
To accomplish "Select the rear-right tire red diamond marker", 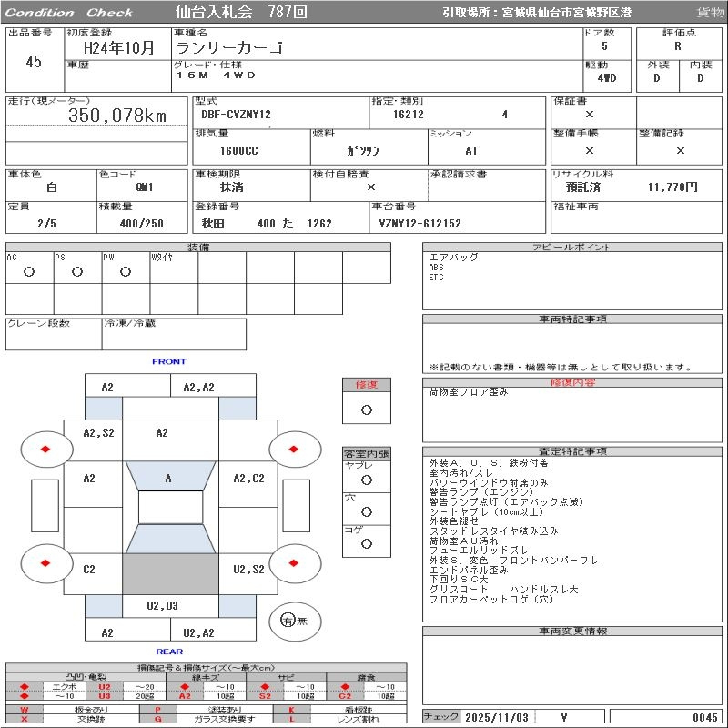I will tap(295, 564).
